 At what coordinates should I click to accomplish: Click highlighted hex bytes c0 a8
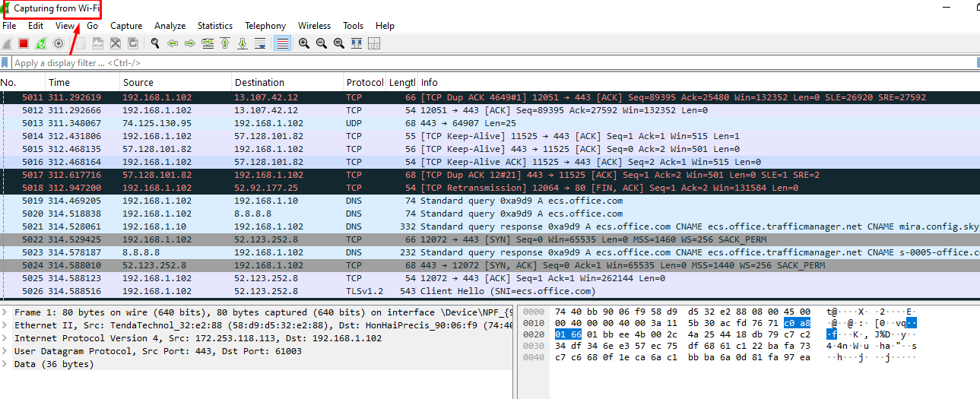(797, 322)
